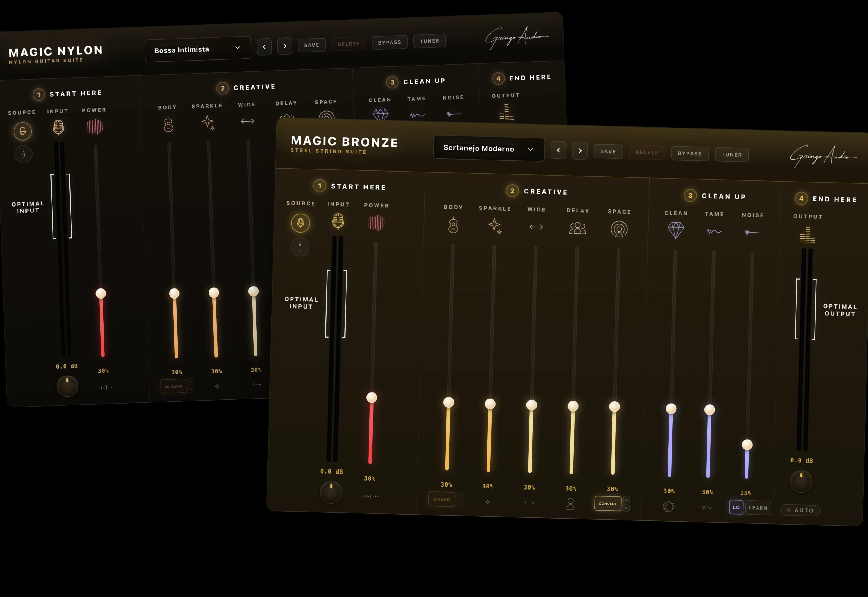Click the Sparkle star icon in Magic Nylon
This screenshot has width=868, height=597.
208,123
